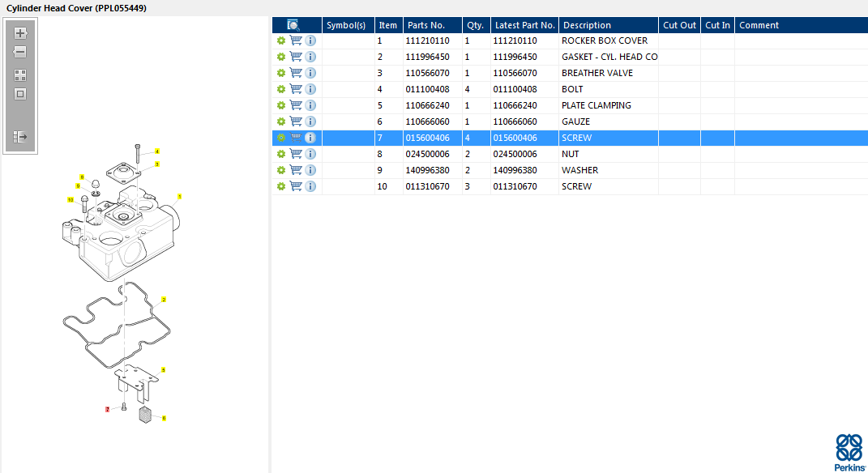
Task: Open info for item 10 SCREW
Action: pos(310,186)
